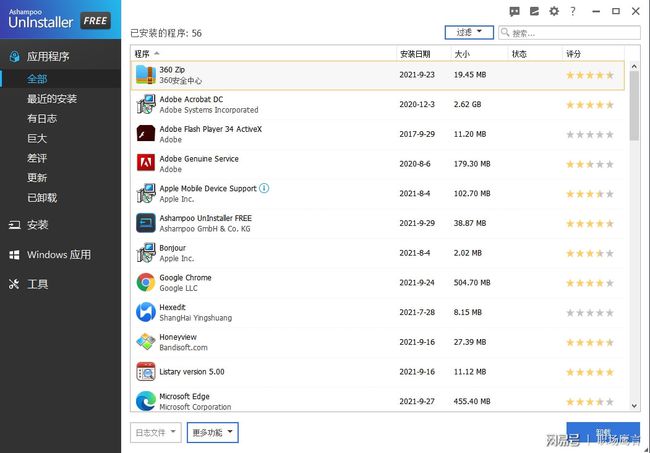This screenshot has height=453, width=650.
Task: Click the search input field
Action: click(569, 32)
